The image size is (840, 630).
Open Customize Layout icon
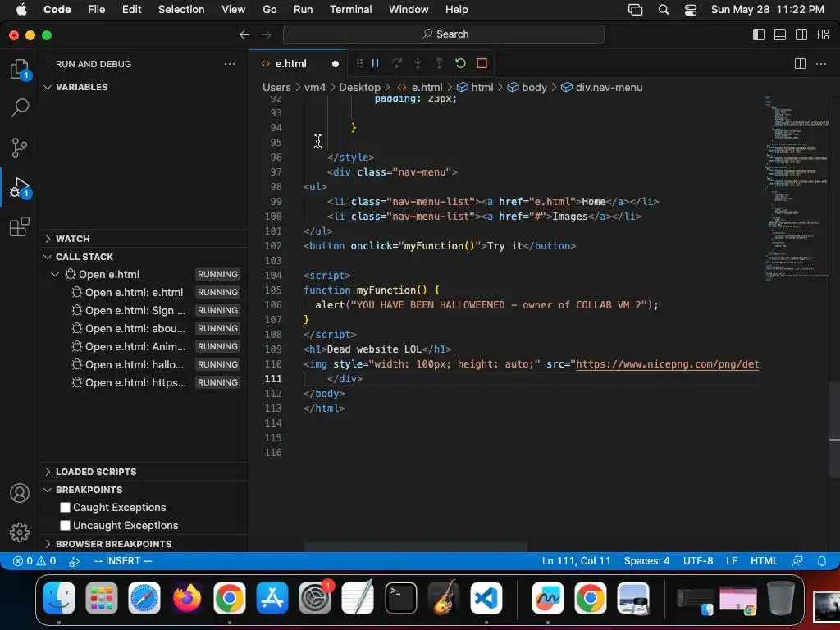[x=823, y=34]
